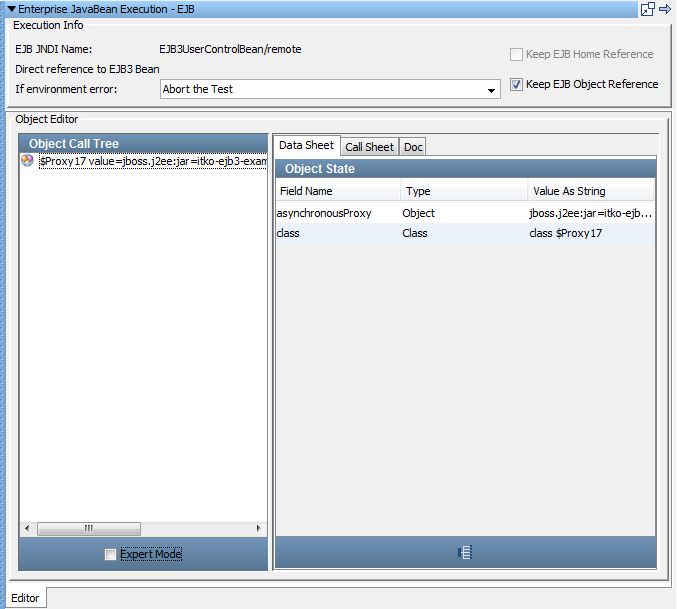Viewport: 677px width, 609px height.
Task: Click the tree scrollbar right arrow
Action: point(259,528)
